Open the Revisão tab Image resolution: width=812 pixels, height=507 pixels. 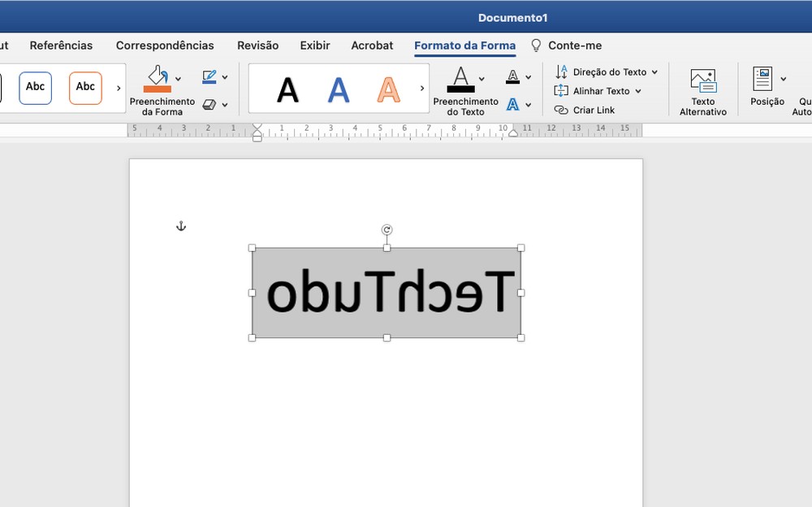(258, 45)
